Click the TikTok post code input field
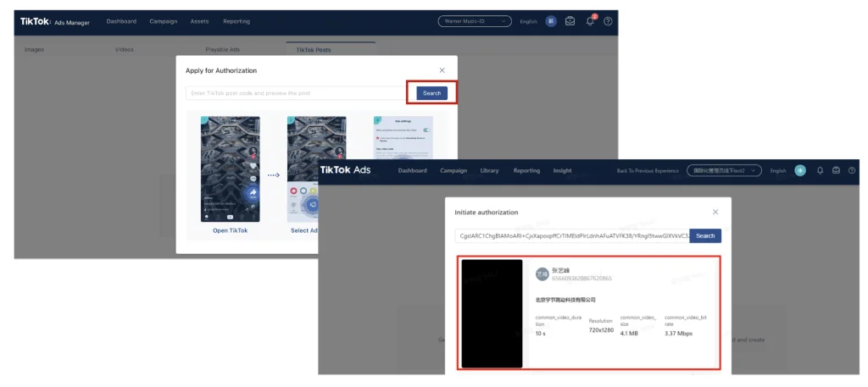Image resolution: width=868 pixels, height=387 pixels. click(301, 93)
